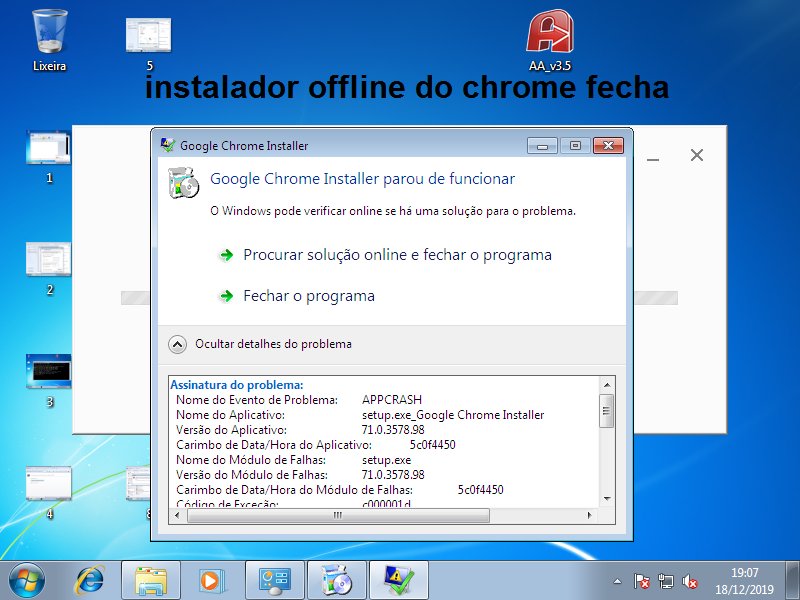The height and width of the screenshot is (600, 800).
Task: Show hidden tray icons arrow
Action: (617, 581)
